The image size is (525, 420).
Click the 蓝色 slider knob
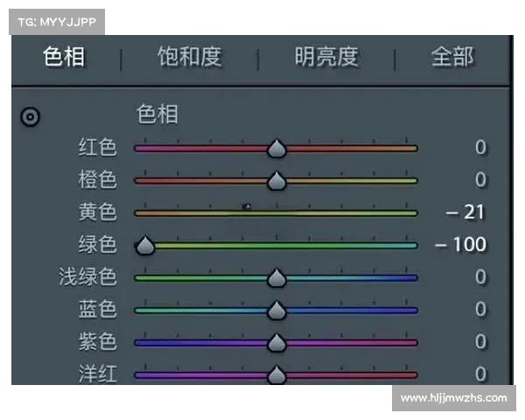click(x=276, y=311)
